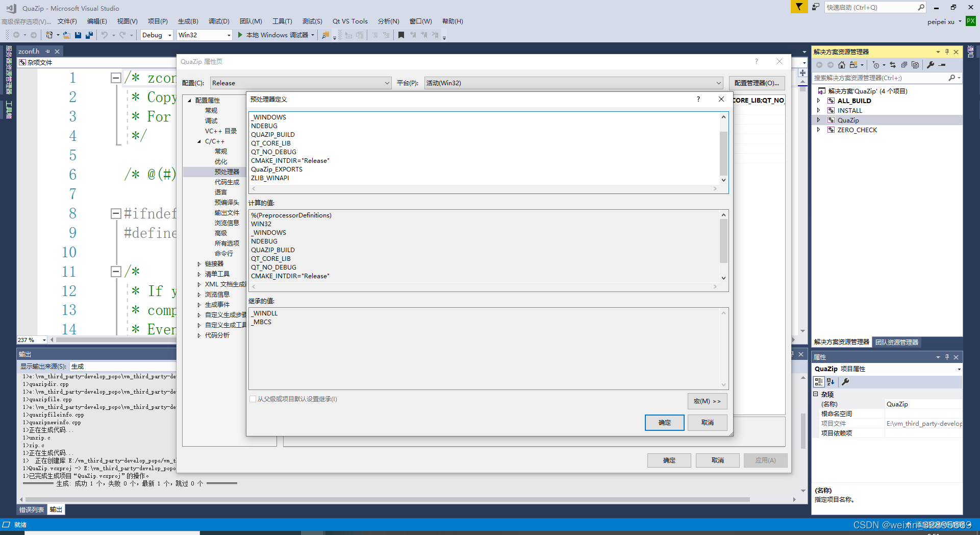Click the Open File folder icon
The width and height of the screenshot is (980, 535).
coord(67,35)
